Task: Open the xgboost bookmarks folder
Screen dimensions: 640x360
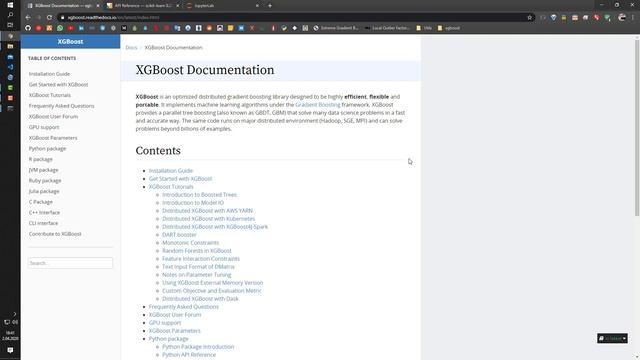Action: (x=449, y=28)
